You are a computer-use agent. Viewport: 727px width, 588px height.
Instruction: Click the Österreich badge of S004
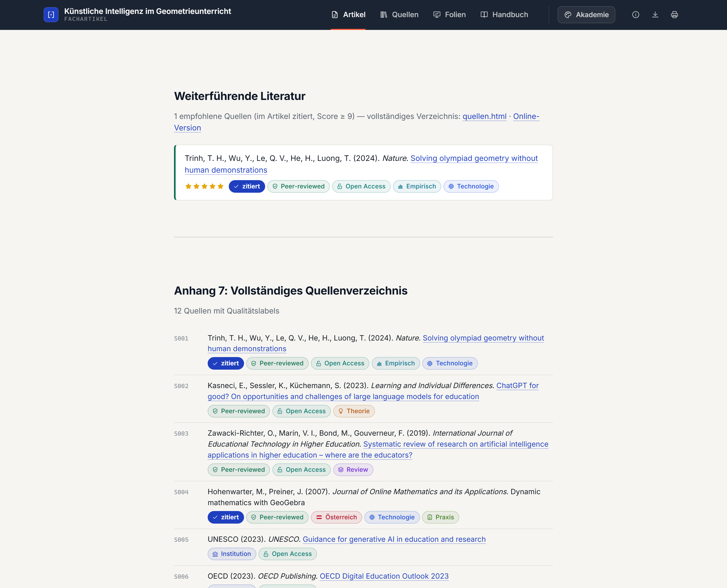point(337,517)
